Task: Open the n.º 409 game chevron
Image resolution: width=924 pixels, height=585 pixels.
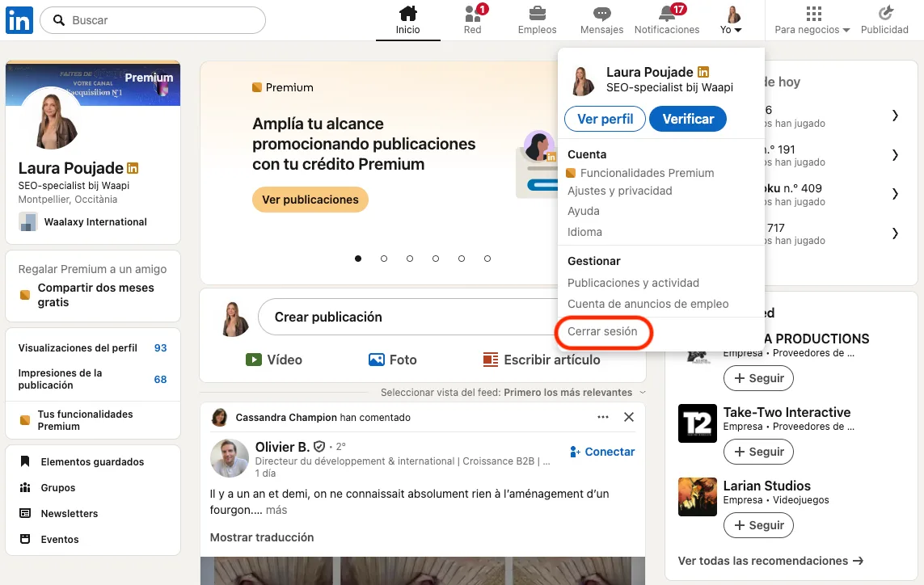Action: tap(895, 194)
